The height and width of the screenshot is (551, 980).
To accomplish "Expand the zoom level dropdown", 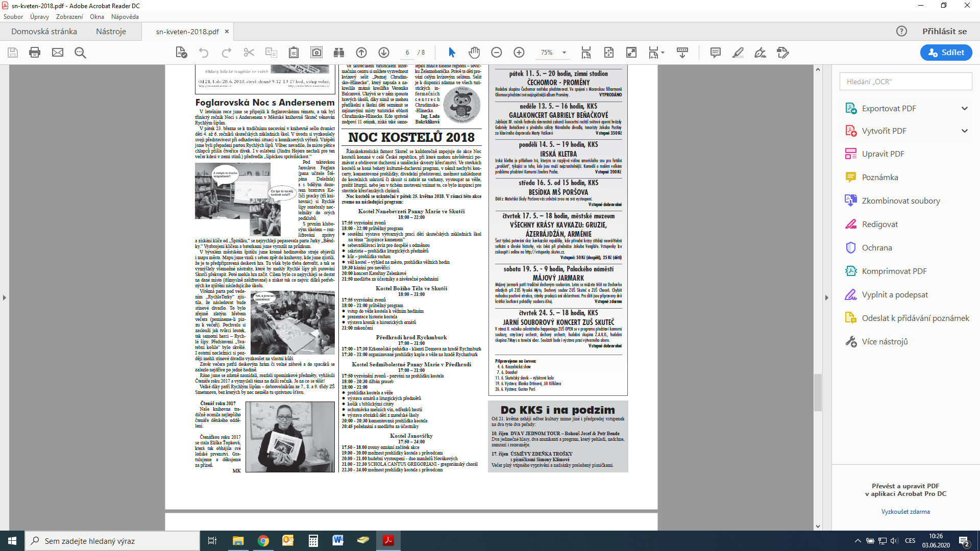I will point(564,53).
